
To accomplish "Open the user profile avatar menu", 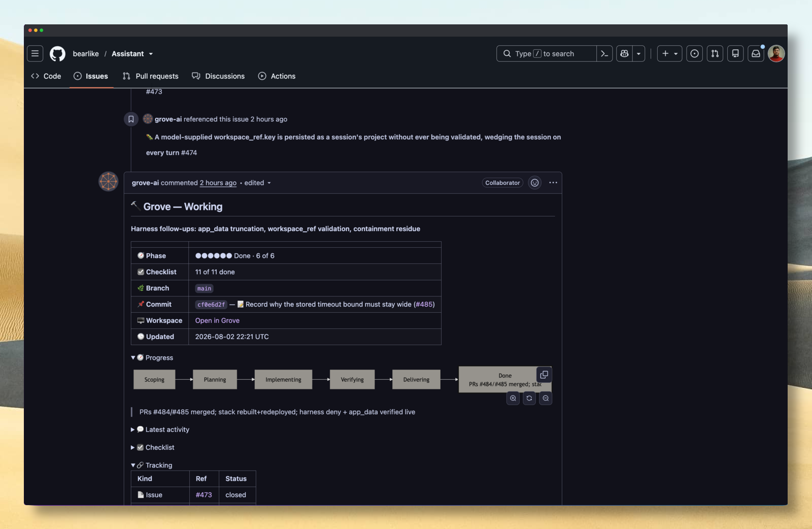I will coord(776,53).
